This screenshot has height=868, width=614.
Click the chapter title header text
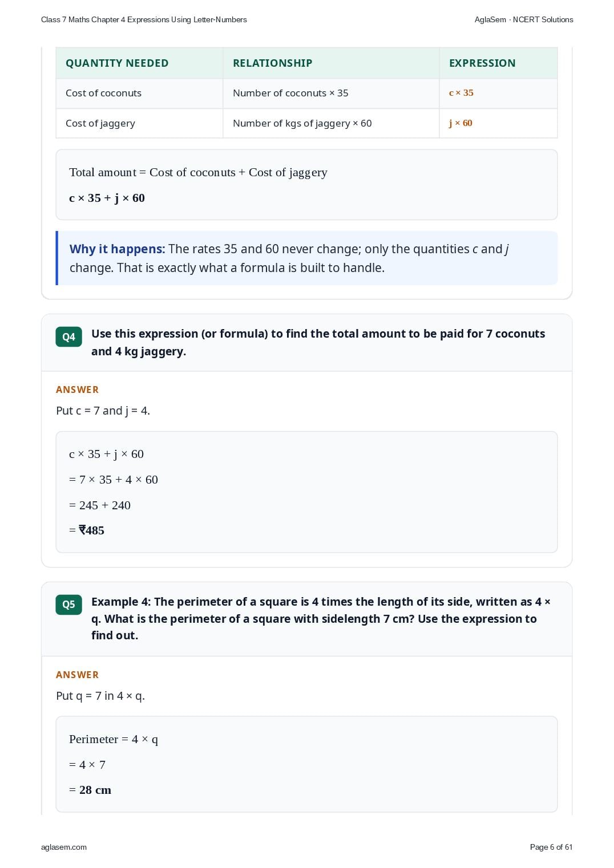(x=144, y=19)
